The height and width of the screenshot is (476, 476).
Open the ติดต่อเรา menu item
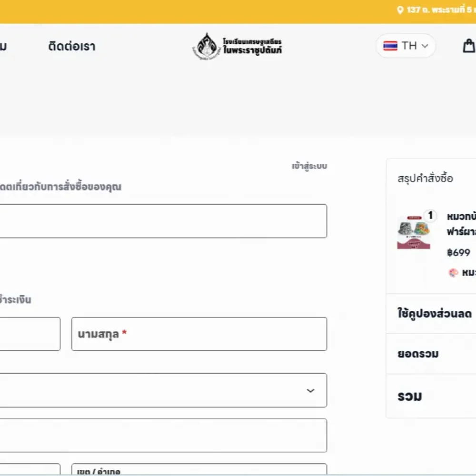(x=72, y=47)
